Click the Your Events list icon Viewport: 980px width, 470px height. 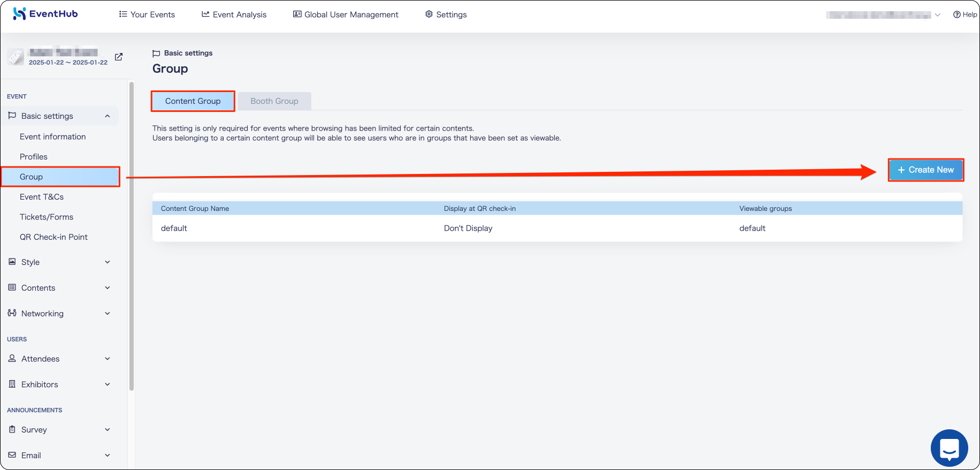(x=123, y=14)
